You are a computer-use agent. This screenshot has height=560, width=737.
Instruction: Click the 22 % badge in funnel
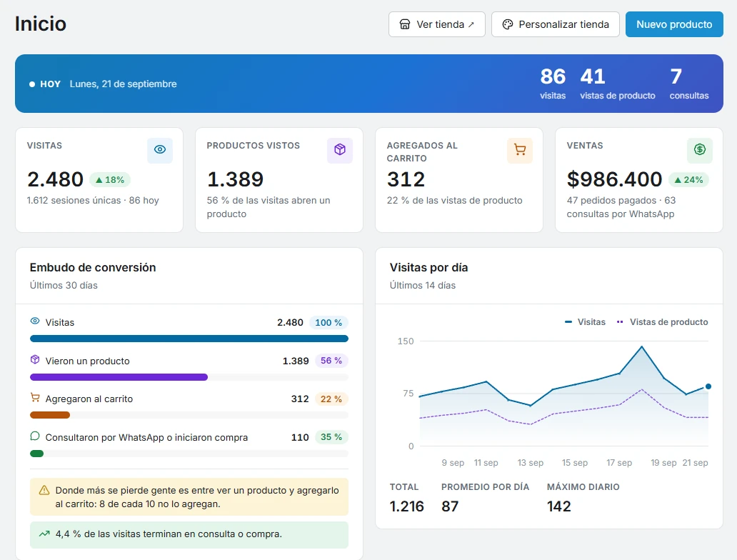point(331,399)
